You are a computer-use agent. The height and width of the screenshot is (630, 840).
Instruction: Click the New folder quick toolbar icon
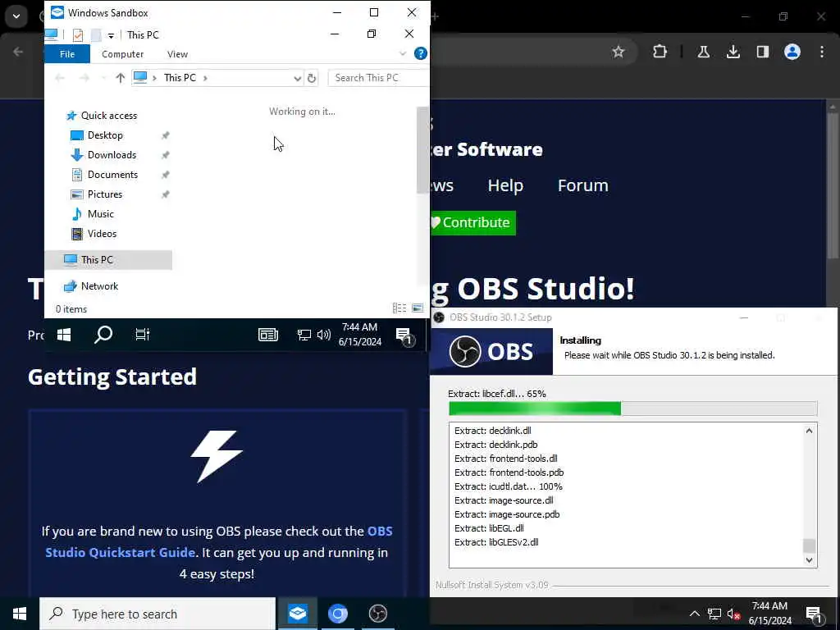(96, 35)
